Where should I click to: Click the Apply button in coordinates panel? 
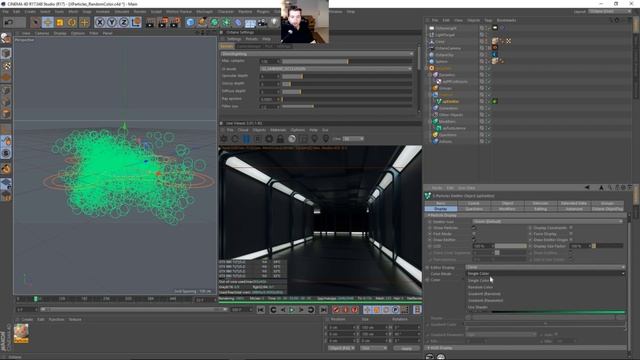point(406,349)
